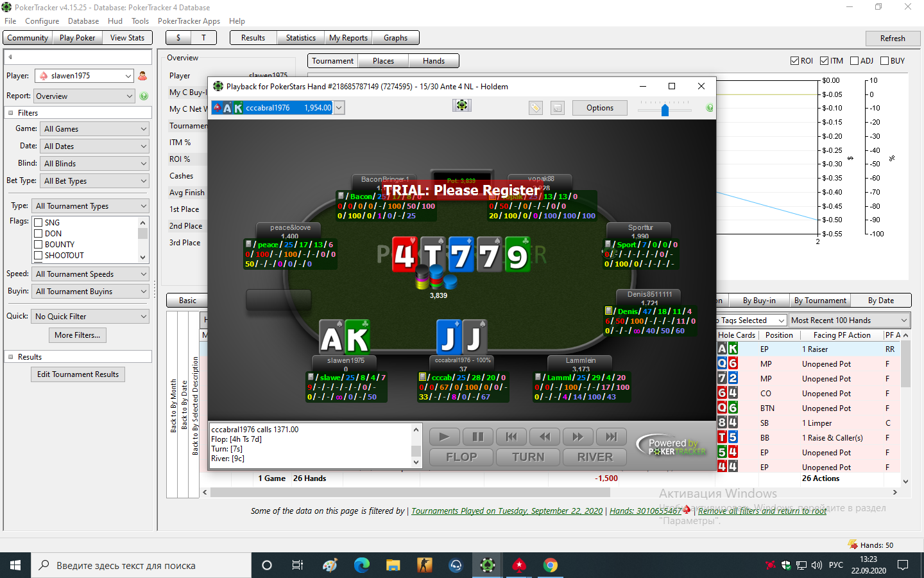Open the Hud menu
924x578 pixels.
click(x=116, y=21)
